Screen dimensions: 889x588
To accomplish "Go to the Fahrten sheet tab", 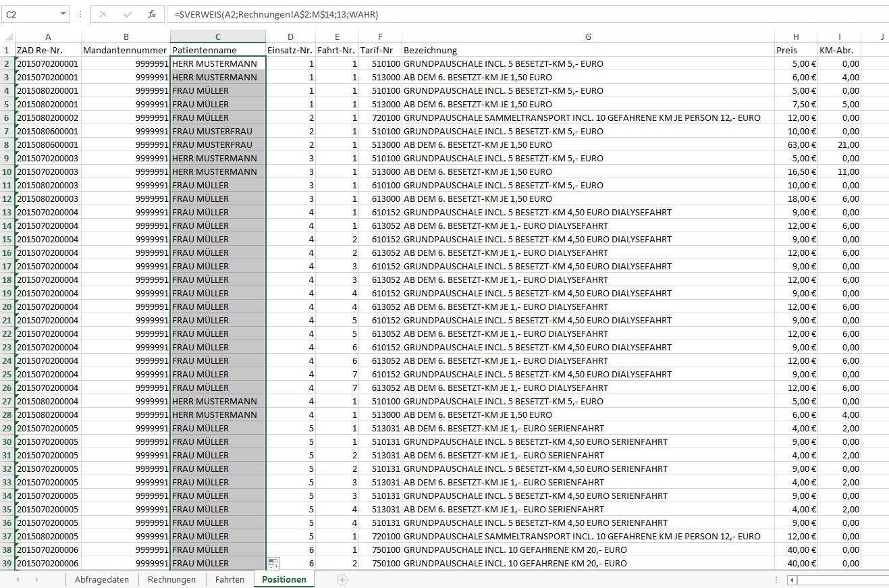I will (x=230, y=580).
